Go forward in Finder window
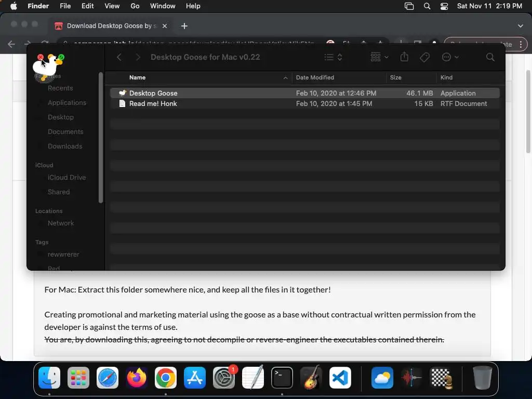532x399 pixels. pos(138,57)
